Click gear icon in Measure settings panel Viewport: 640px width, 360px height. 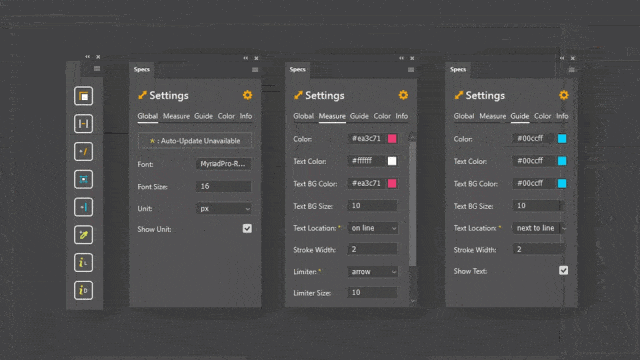(x=403, y=95)
